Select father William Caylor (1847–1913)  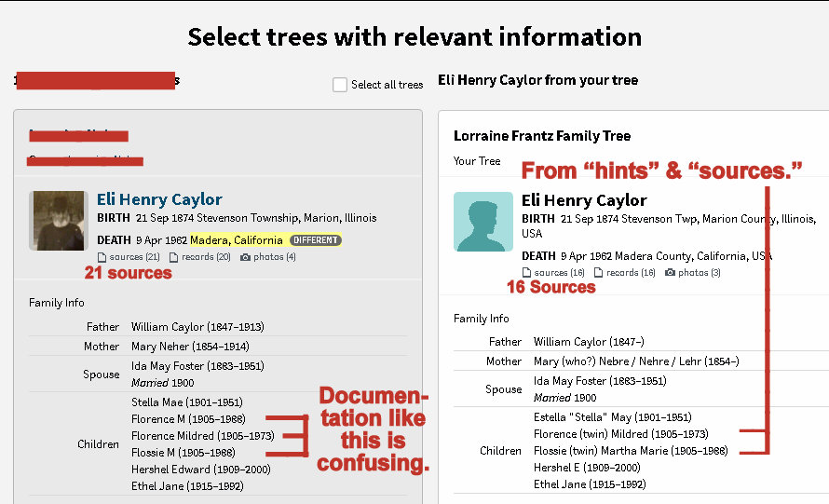click(197, 327)
